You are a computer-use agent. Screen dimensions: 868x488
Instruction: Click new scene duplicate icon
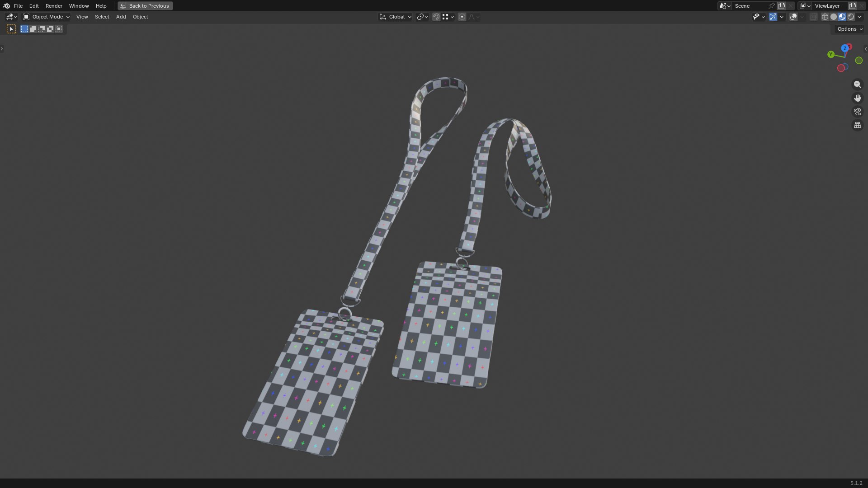click(782, 6)
